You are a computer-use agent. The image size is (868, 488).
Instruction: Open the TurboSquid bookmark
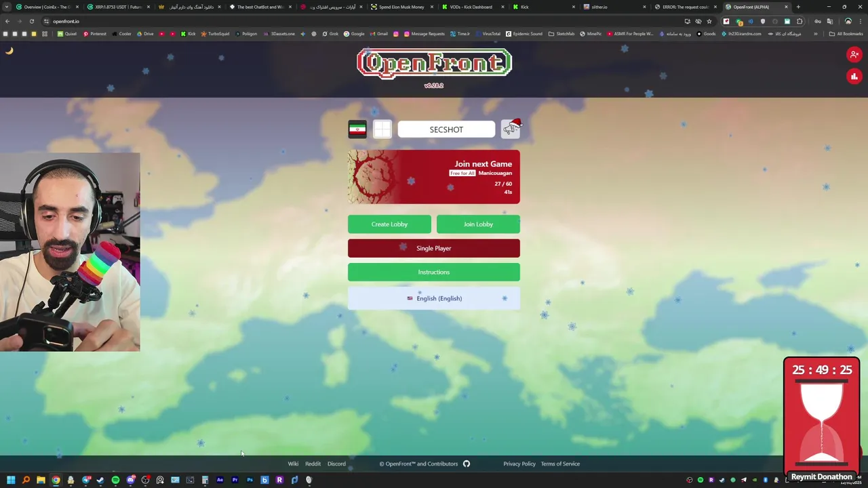point(215,34)
